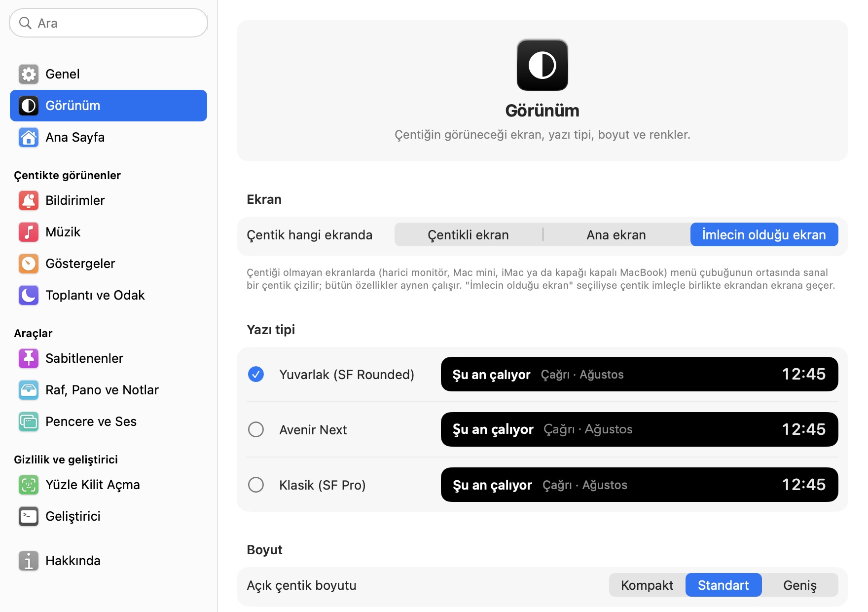Click the Ekran section heading

pyautogui.click(x=264, y=199)
